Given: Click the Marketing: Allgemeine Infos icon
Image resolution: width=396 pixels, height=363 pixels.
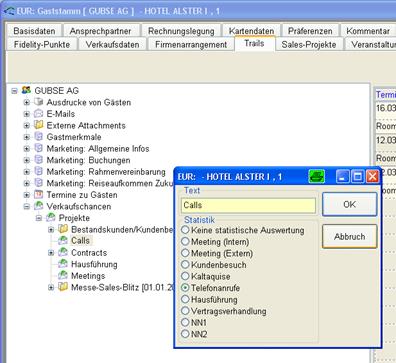Looking at the screenshot, I should 39,148.
